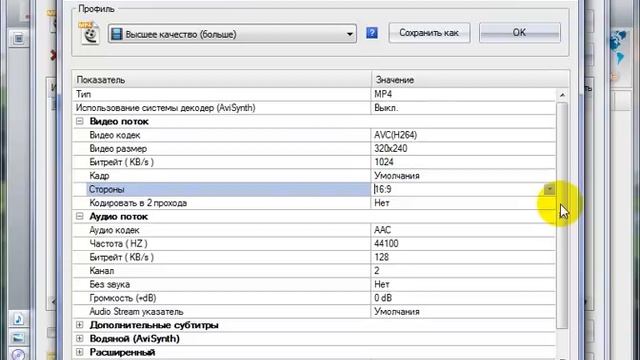Collapse the Аудио поток section

tap(80, 216)
